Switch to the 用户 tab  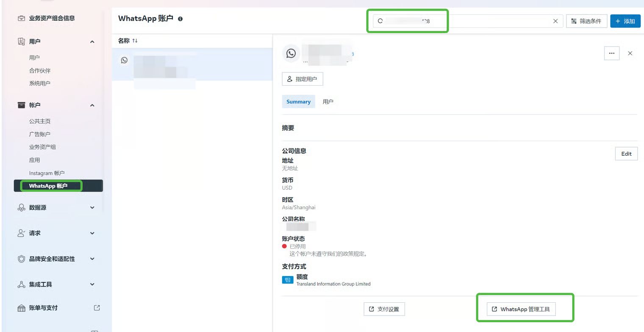click(x=328, y=102)
